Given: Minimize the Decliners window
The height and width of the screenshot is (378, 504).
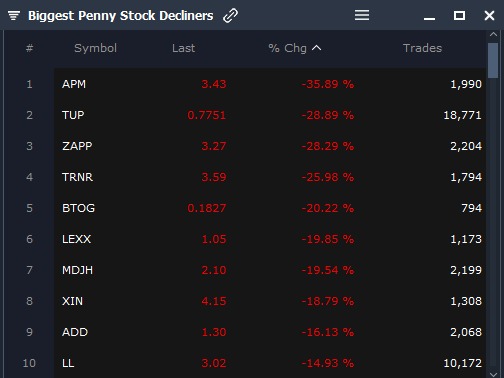Looking at the screenshot, I should coord(429,18).
